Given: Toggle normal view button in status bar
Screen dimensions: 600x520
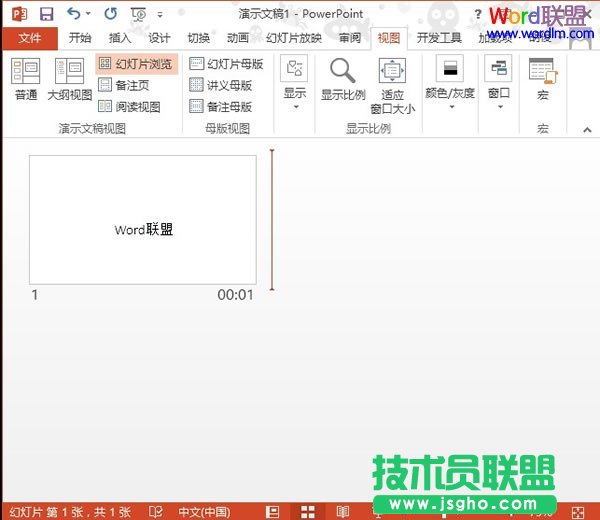Looking at the screenshot, I should [x=272, y=512].
